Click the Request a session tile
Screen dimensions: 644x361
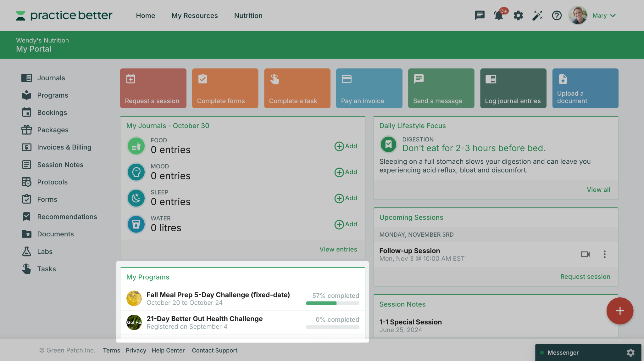[x=153, y=88]
